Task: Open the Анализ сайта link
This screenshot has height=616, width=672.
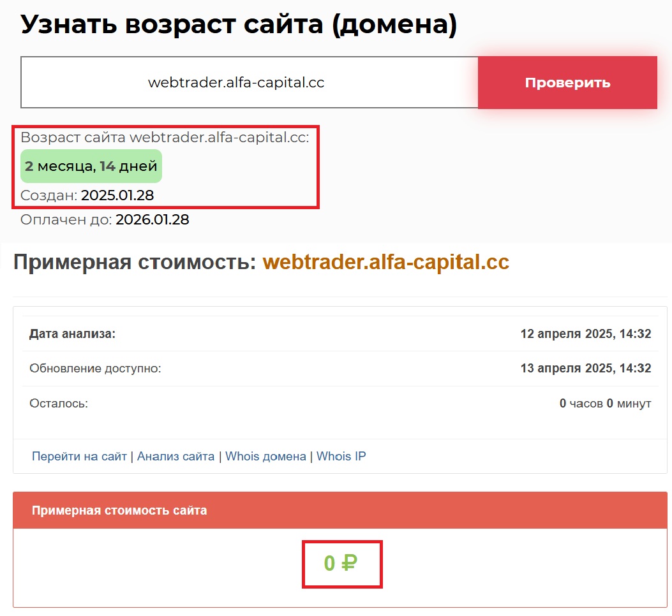Action: pos(175,457)
